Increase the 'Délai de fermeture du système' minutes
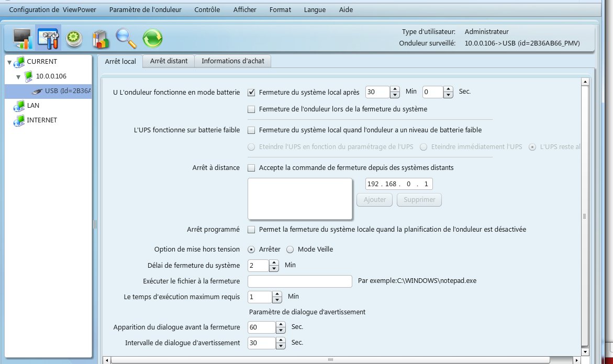This screenshot has width=613, height=364. coord(274,263)
